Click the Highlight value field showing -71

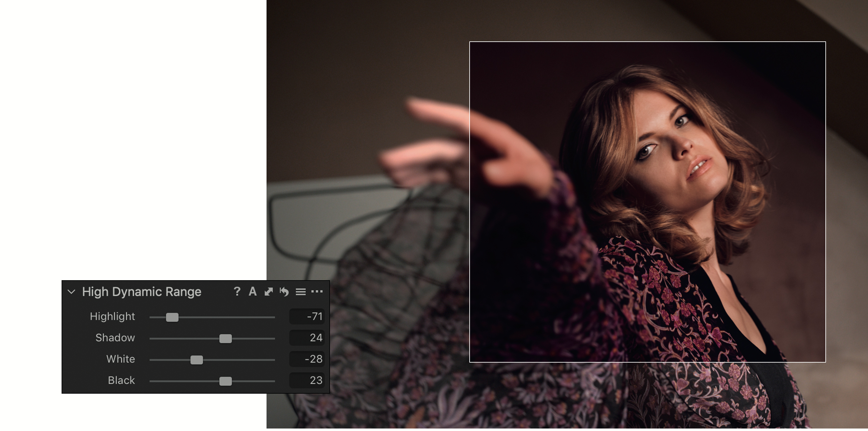[x=307, y=317]
